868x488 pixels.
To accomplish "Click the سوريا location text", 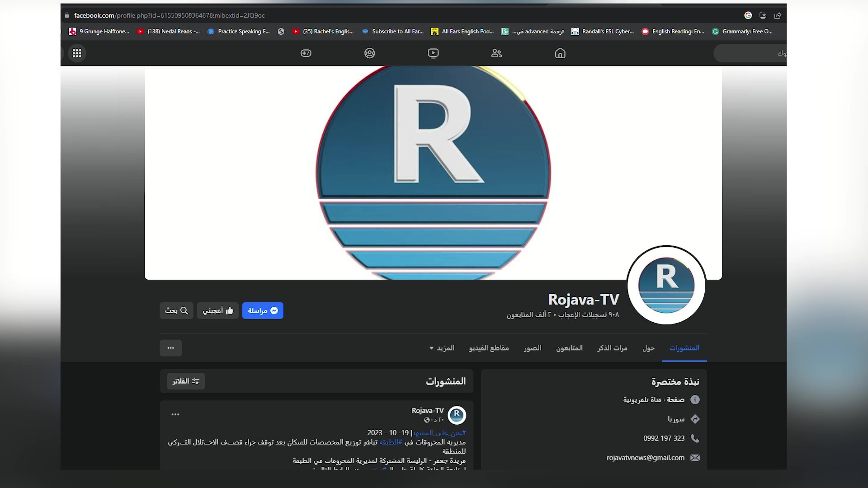I will pyautogui.click(x=676, y=419).
